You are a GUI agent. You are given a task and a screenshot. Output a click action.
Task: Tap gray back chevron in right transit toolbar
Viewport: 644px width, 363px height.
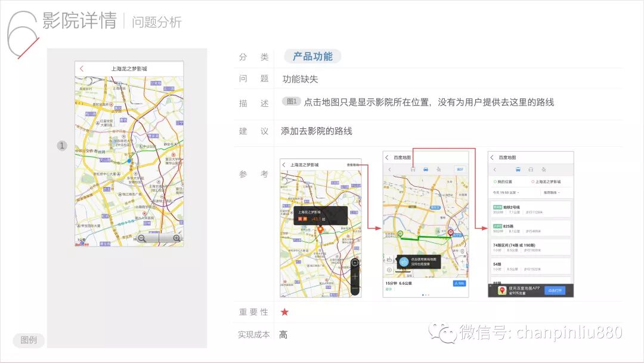[495, 170]
